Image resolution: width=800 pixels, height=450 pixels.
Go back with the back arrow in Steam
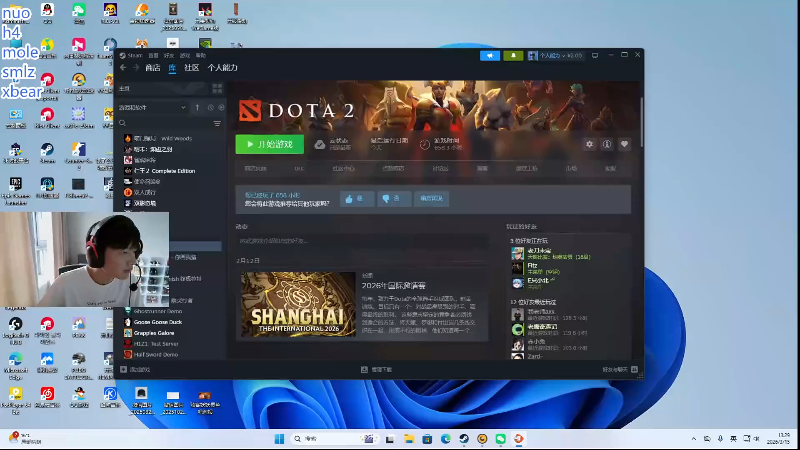(123, 67)
